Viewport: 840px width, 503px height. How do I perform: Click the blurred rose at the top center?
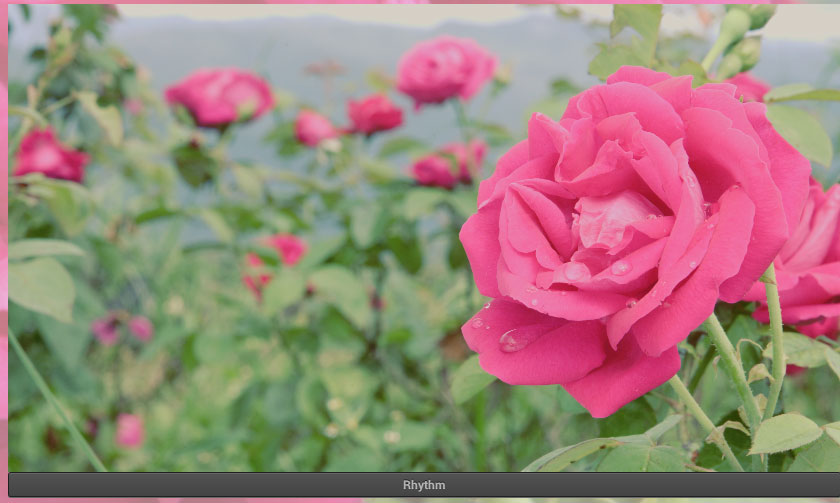[x=445, y=70]
